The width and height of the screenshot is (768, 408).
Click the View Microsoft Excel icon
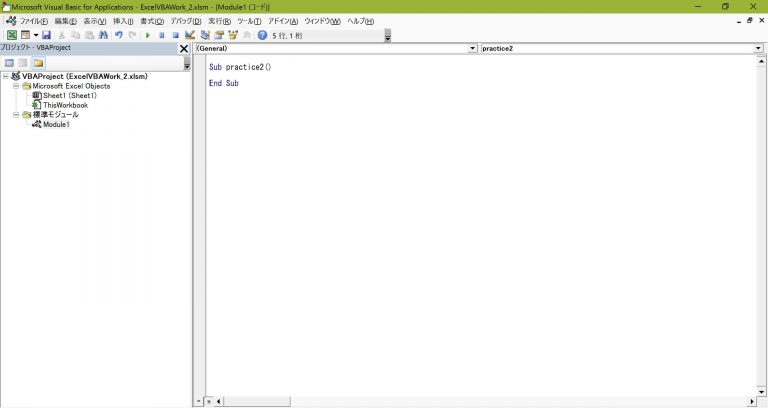click(12, 35)
